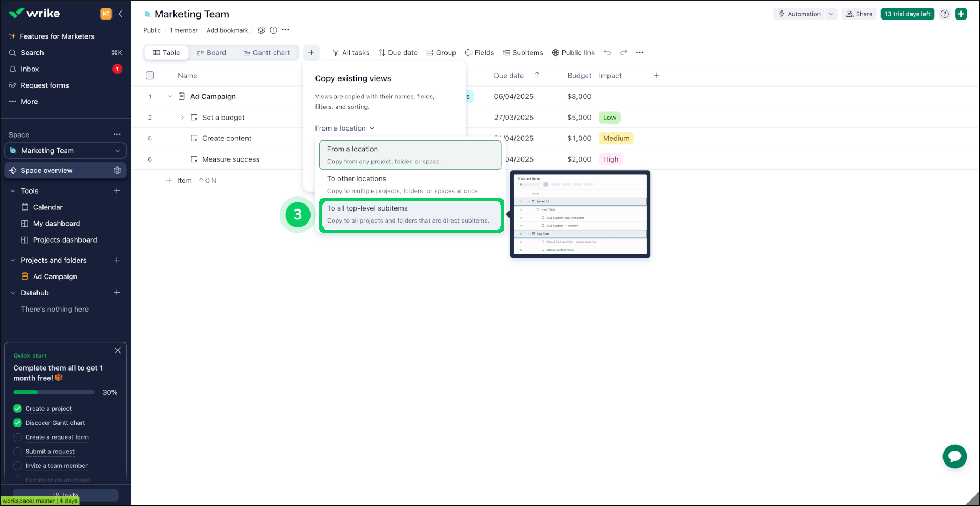This screenshot has width=980, height=506.
Task: Expand the Set a budget row
Action: [182, 118]
